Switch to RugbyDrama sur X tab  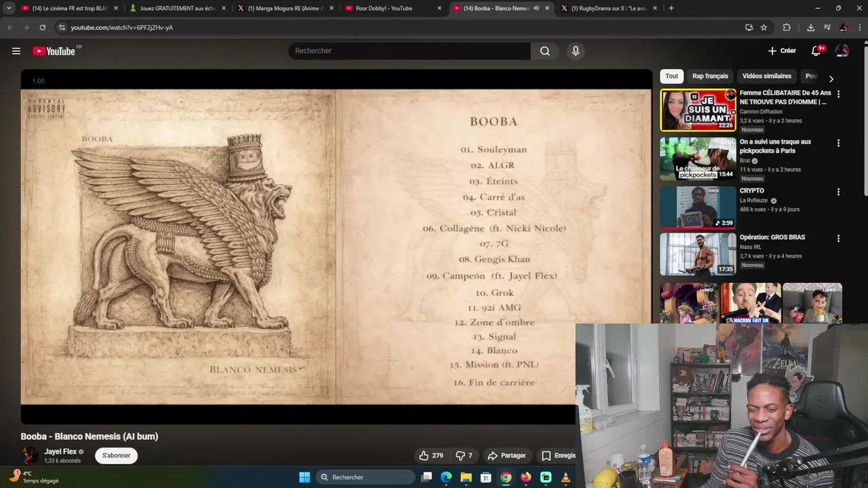point(609,8)
